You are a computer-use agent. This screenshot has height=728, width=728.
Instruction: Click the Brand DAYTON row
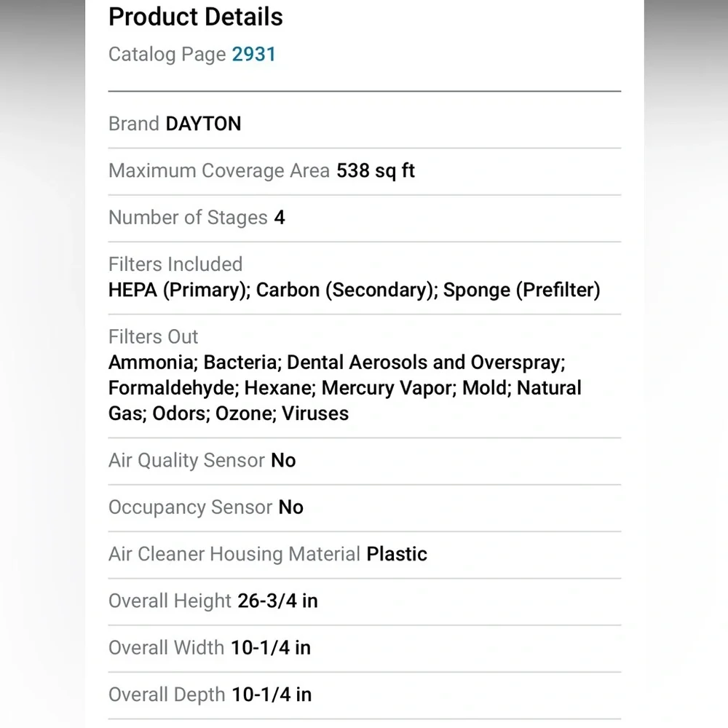point(365,124)
